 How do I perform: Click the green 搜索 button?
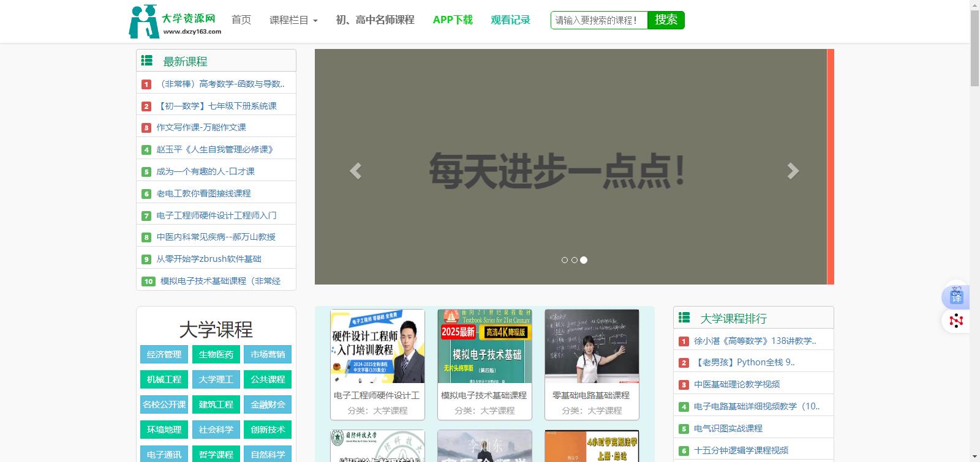click(x=666, y=20)
